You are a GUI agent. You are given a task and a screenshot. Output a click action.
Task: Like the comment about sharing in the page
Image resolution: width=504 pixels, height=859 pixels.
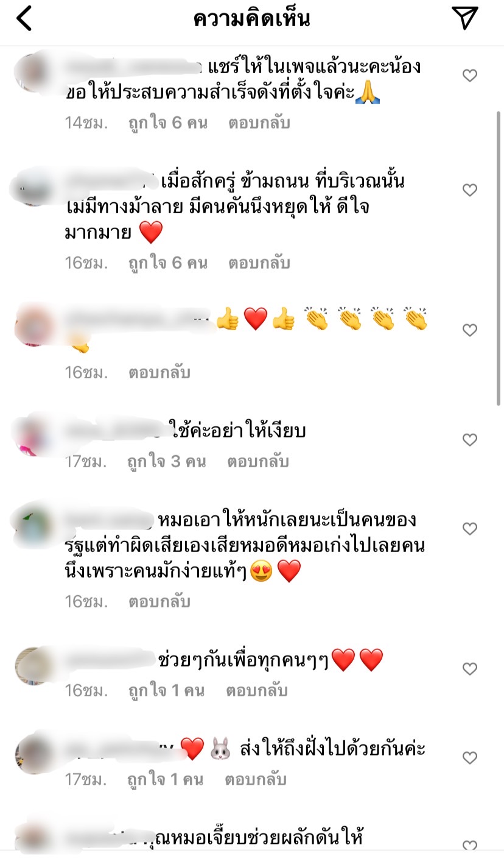pos(470,76)
